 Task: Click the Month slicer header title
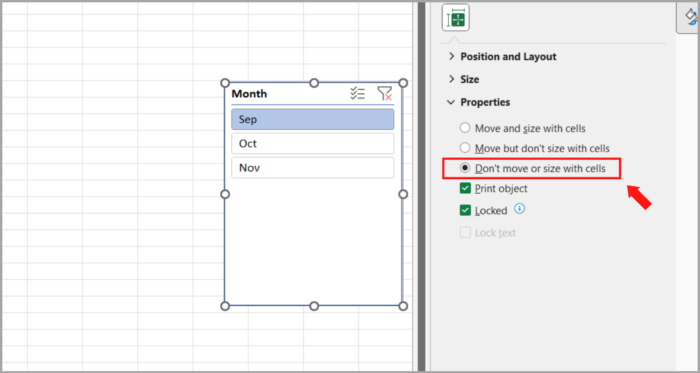249,94
